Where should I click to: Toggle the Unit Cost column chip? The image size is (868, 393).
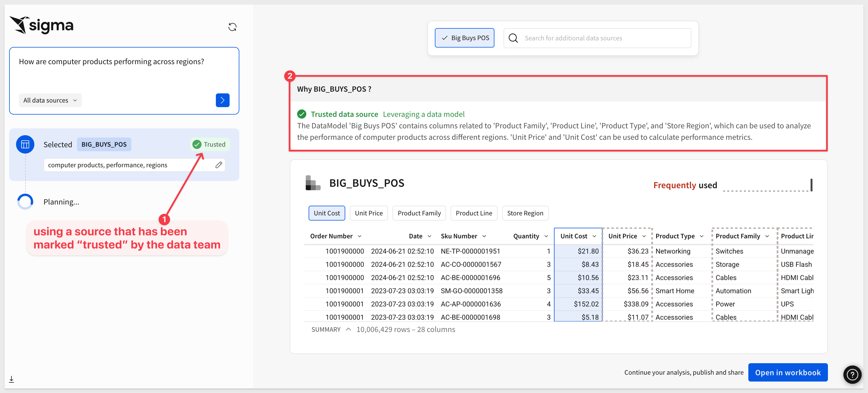coord(327,213)
